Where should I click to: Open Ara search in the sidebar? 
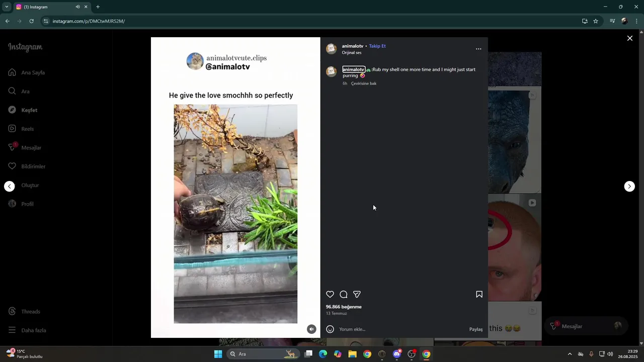[19, 92]
